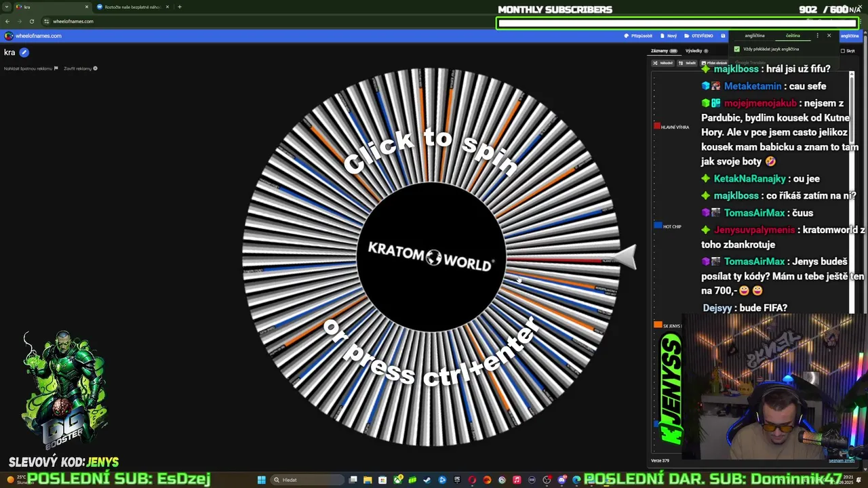This screenshot has height=488, width=868.
Task: Click the Seřadit sort button
Action: 688,63
